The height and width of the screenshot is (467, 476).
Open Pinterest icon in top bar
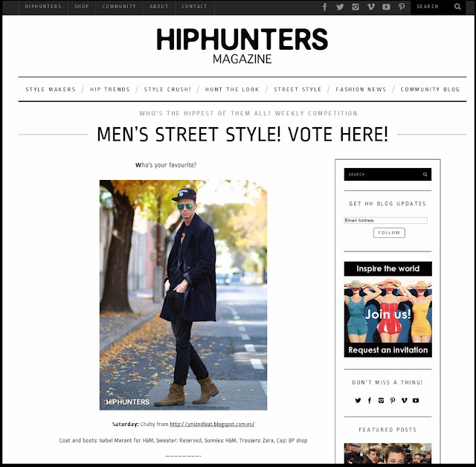(x=402, y=7)
